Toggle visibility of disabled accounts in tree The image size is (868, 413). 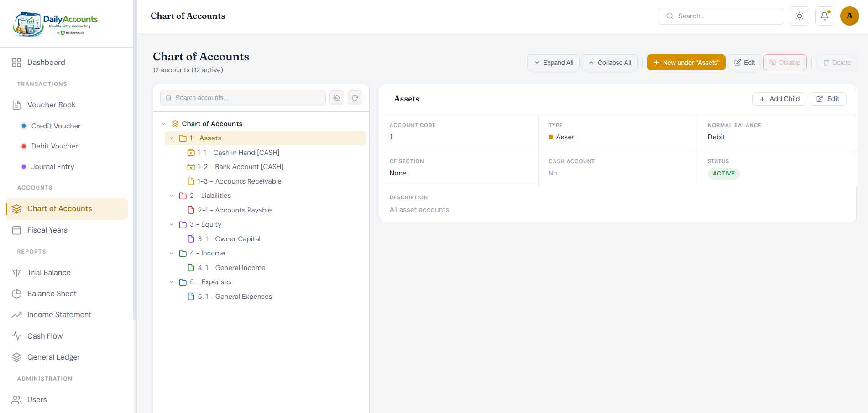[x=336, y=97]
